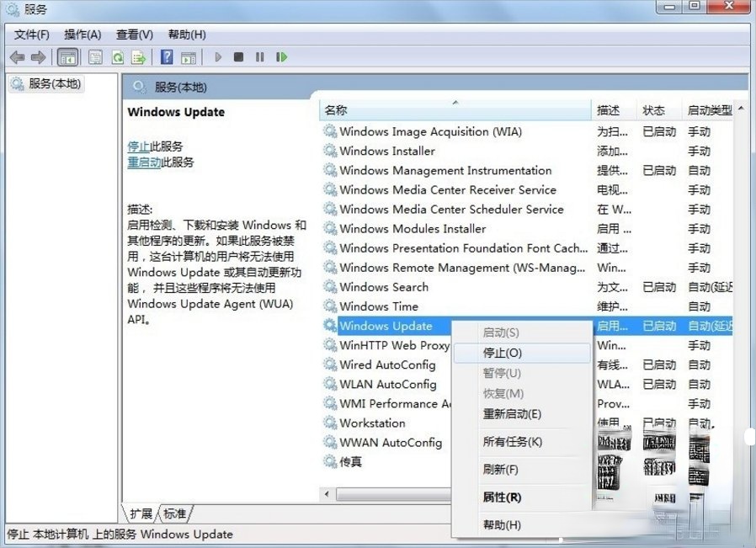Open 属性(R) from the context menu
This screenshot has height=548, width=756.
pos(501,497)
